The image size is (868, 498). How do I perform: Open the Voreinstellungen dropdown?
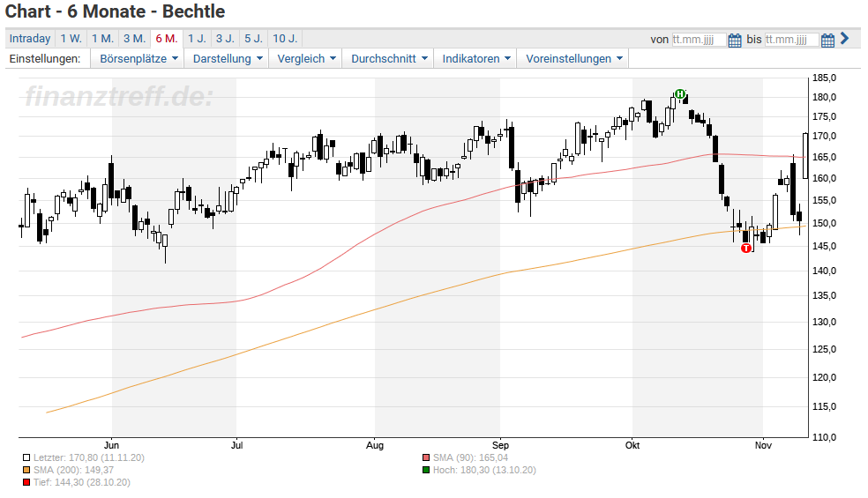coord(573,59)
